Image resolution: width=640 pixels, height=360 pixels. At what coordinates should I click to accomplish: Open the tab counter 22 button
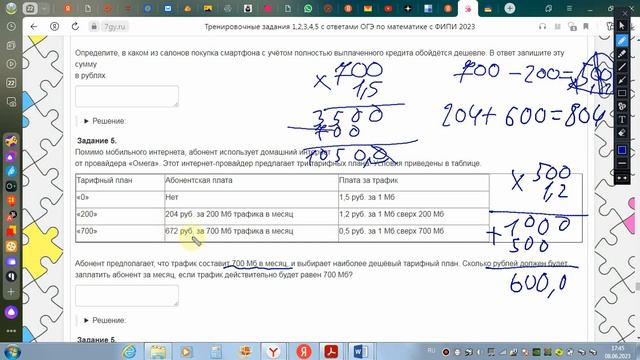[x=30, y=8]
